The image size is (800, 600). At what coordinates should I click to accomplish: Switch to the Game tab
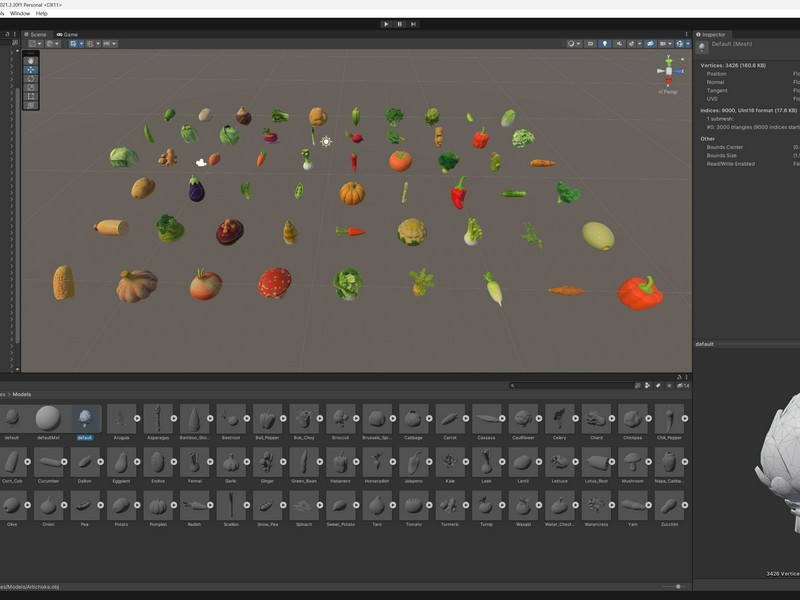(x=67, y=34)
